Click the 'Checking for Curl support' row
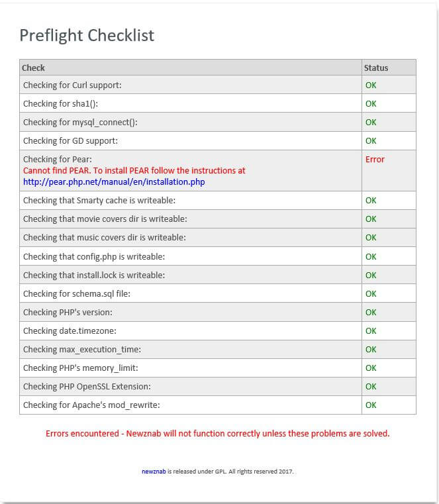This screenshot has width=439, height=504. [72, 85]
